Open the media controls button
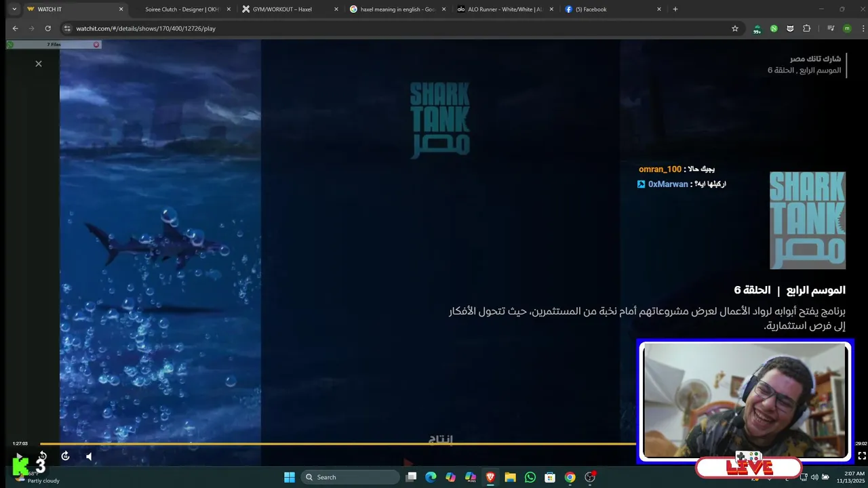This screenshot has width=868, height=488. pos(830,28)
